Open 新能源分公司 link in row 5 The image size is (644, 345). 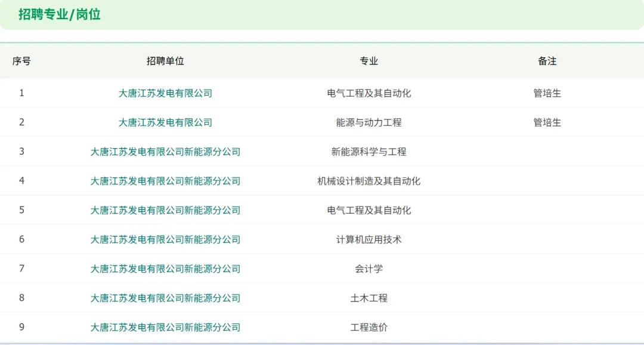click(165, 211)
